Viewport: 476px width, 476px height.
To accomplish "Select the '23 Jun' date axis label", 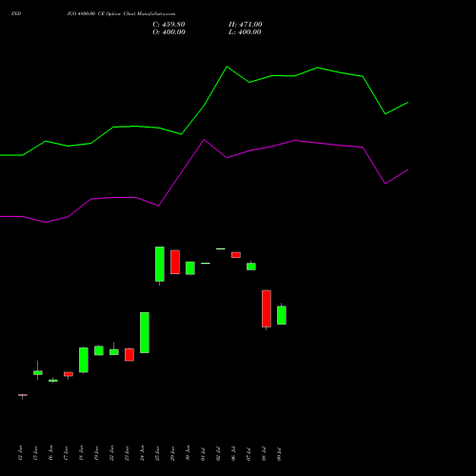I will coord(127,453).
